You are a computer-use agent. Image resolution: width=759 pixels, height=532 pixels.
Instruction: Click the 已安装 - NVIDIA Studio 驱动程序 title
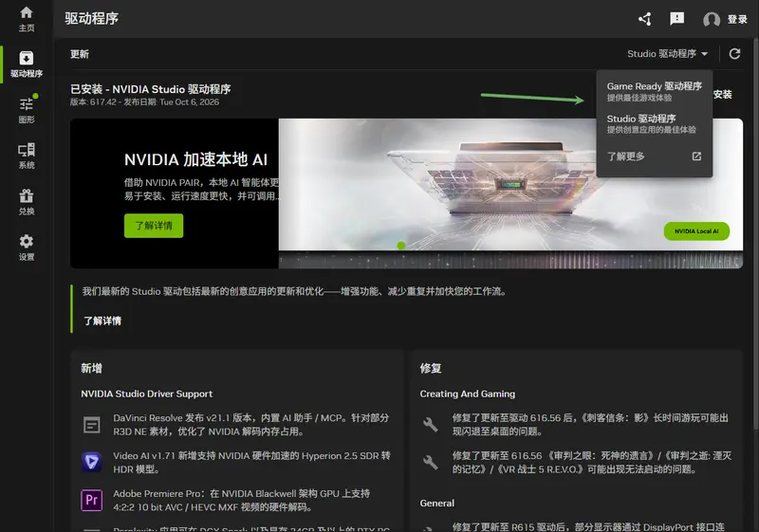click(x=151, y=89)
